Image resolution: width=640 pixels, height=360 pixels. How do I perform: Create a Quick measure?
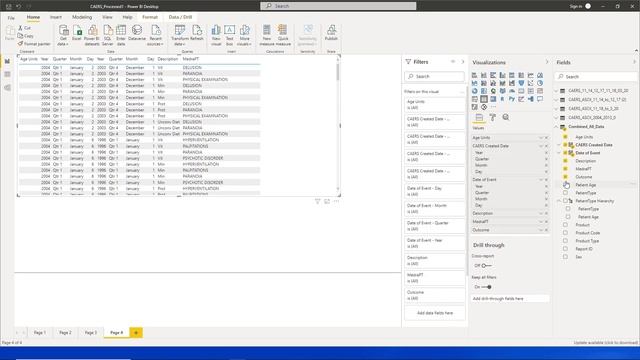[283, 36]
